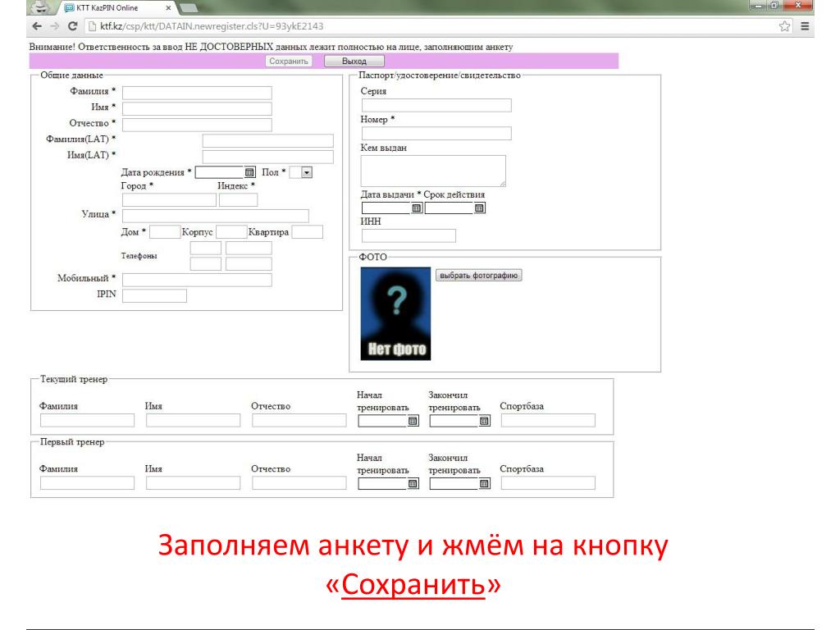The height and width of the screenshot is (630, 840).
Task: Click the browser forward arrow
Action: [55, 26]
